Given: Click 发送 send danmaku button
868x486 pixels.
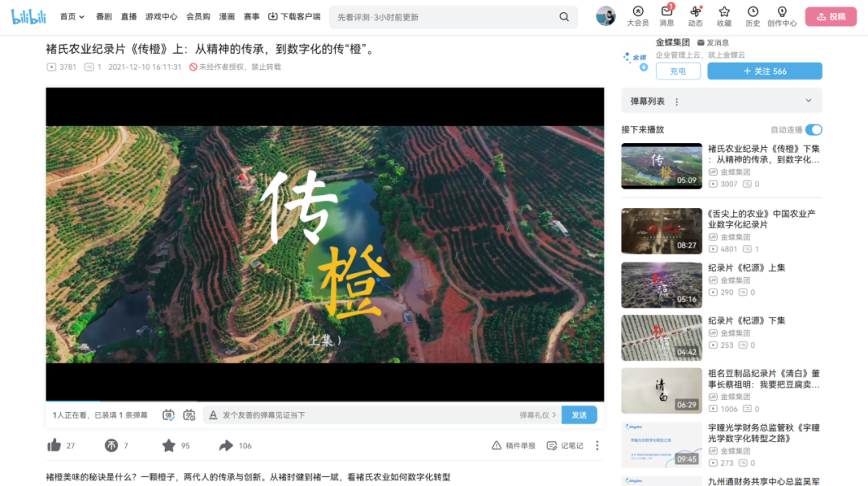Looking at the screenshot, I should point(579,415).
